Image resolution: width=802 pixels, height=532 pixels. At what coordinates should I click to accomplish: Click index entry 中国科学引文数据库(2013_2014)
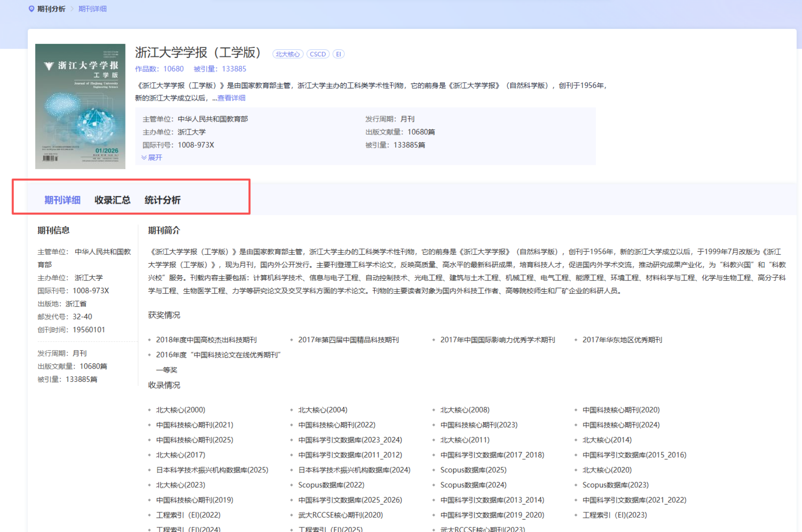(x=492, y=500)
